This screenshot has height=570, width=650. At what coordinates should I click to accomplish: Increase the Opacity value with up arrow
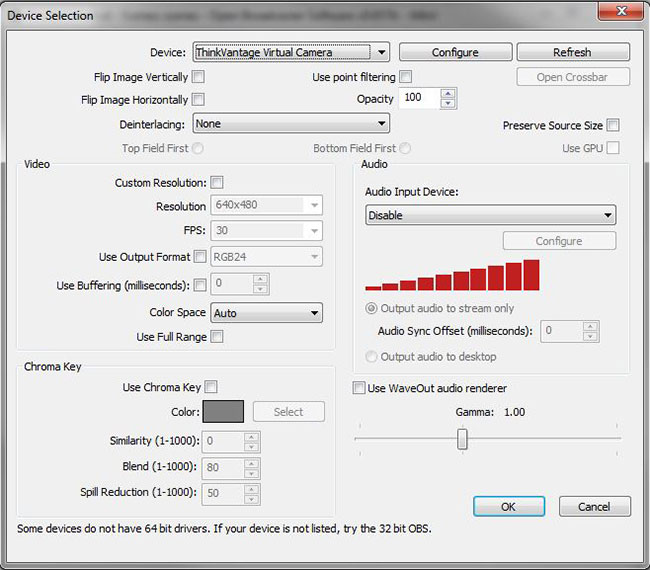click(447, 94)
